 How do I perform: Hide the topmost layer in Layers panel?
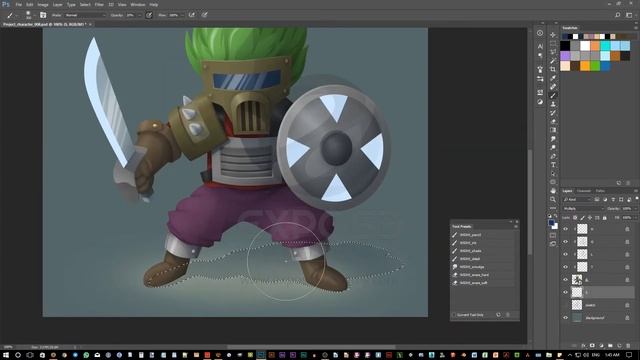(x=565, y=229)
